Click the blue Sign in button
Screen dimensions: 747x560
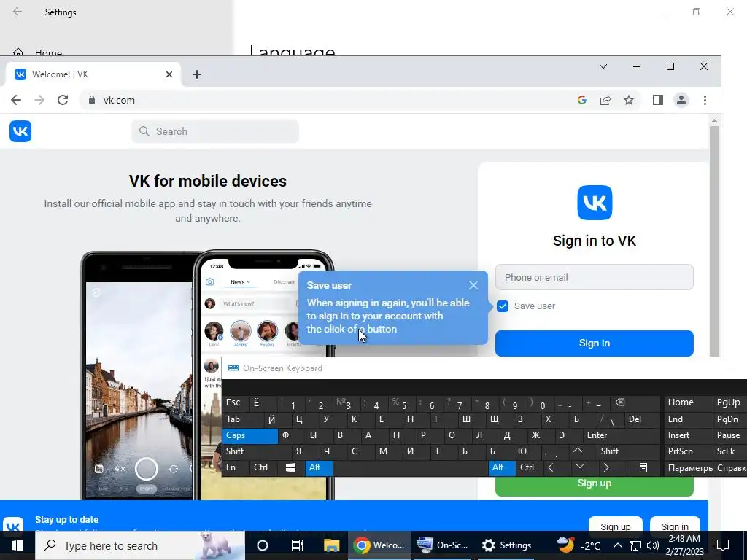click(594, 343)
